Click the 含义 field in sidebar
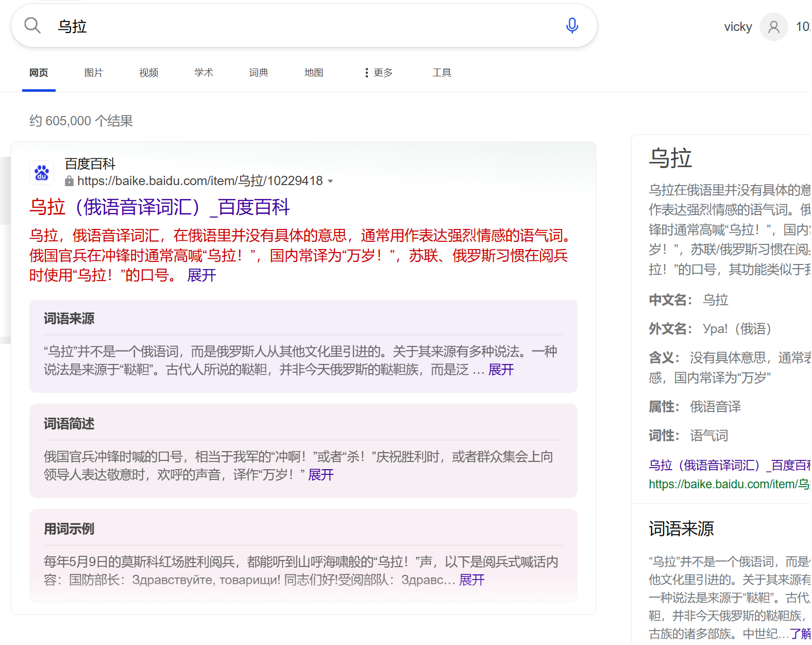The image size is (812, 645). pos(730,368)
